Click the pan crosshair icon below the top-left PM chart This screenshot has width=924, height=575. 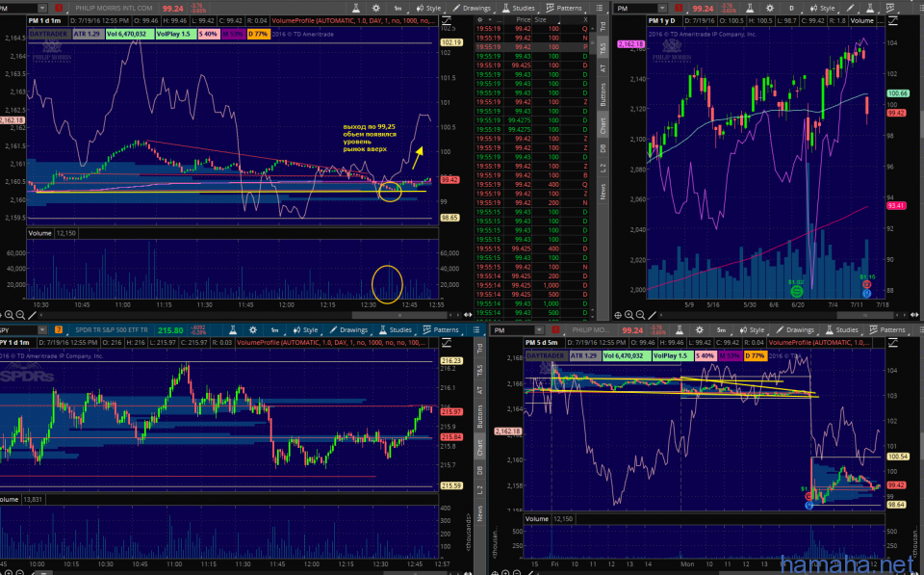click(x=2, y=316)
